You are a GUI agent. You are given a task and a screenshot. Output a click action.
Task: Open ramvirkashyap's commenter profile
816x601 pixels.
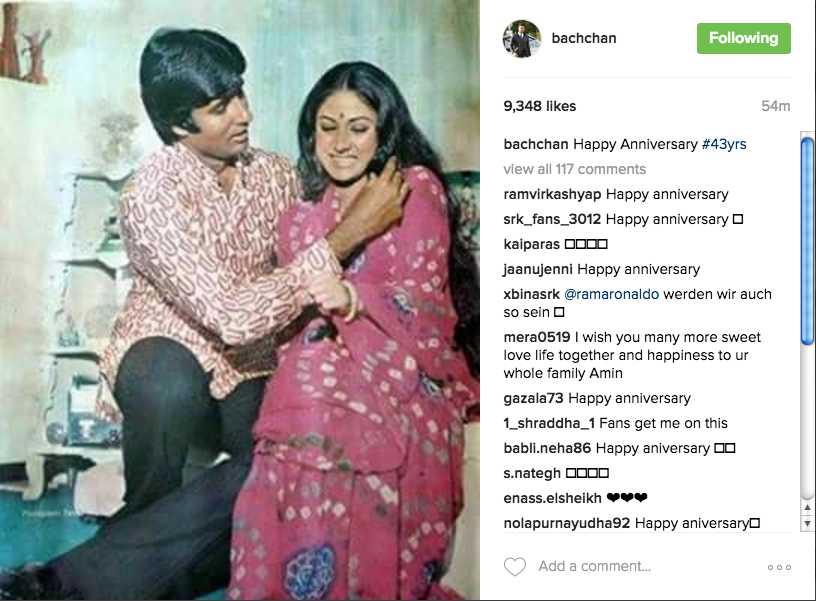coord(552,195)
